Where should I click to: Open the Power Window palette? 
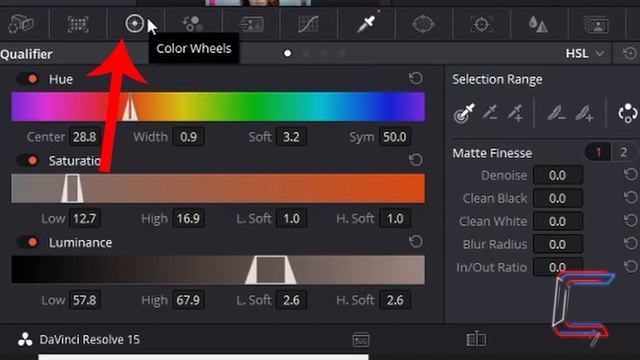[423, 24]
